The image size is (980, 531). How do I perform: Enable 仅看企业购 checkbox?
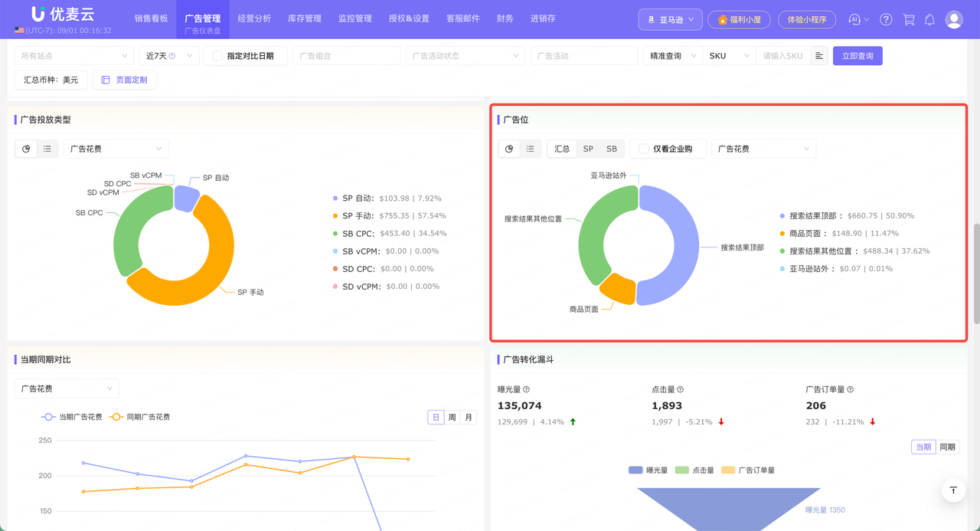pos(644,149)
